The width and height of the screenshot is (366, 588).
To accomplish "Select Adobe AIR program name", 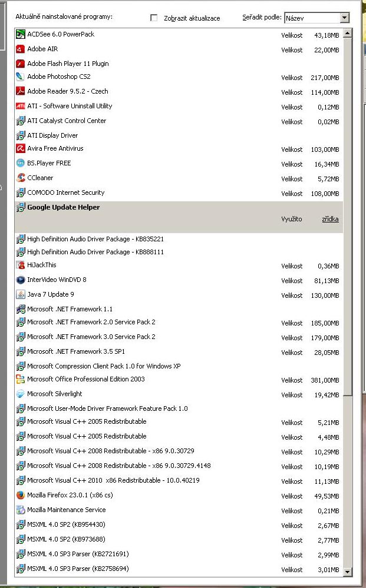I will pyautogui.click(x=42, y=49).
